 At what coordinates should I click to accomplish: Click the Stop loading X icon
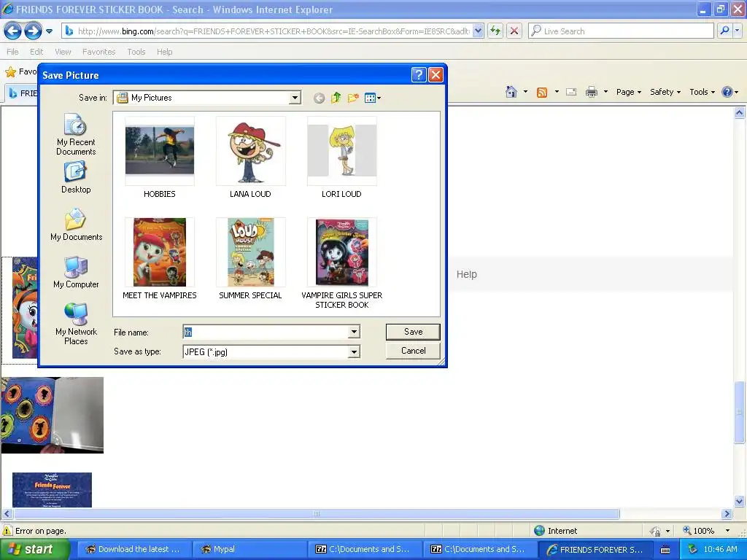514,31
